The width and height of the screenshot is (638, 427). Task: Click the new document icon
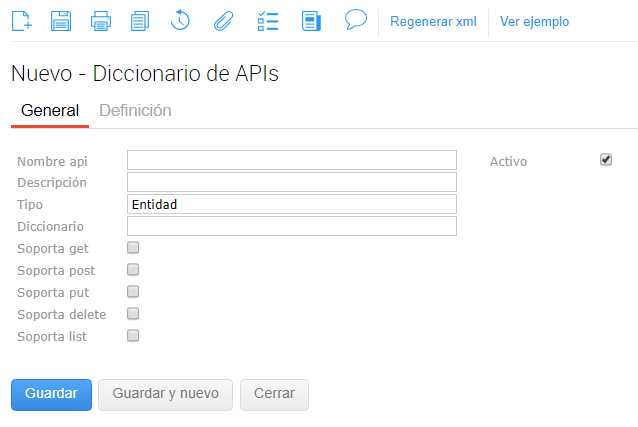20,21
